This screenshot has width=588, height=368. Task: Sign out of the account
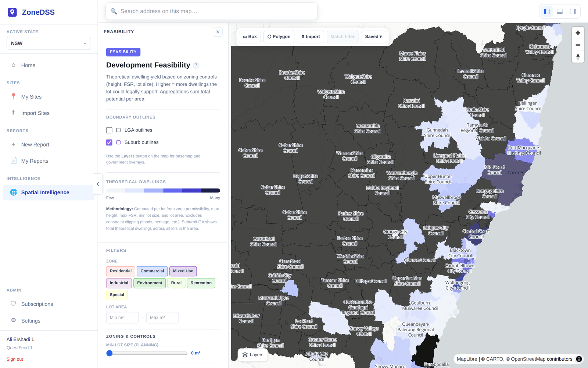(x=15, y=359)
